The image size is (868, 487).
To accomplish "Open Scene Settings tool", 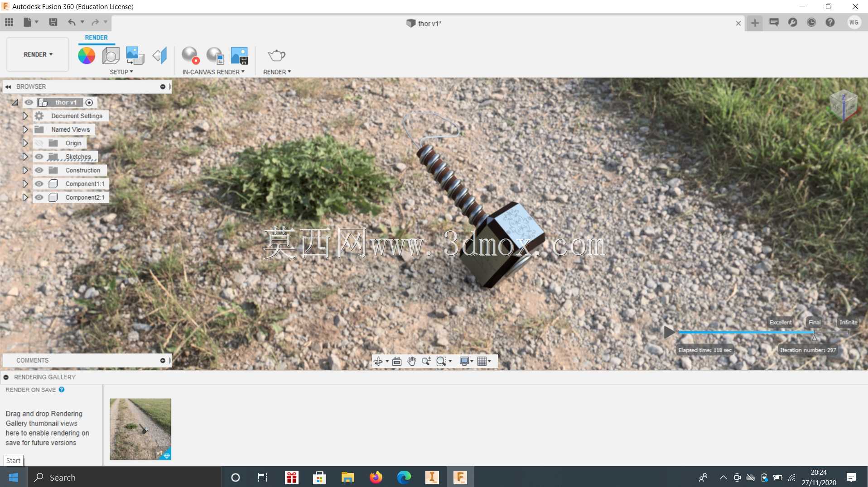I will click(111, 56).
